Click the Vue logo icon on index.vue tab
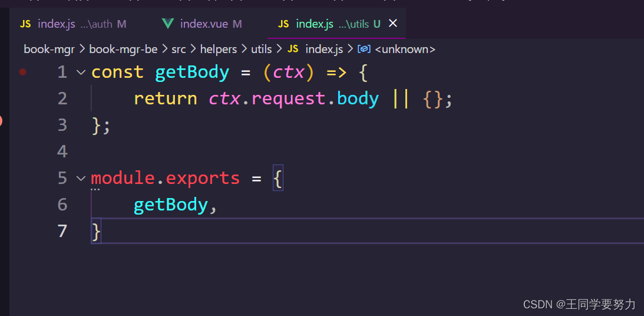The width and height of the screenshot is (644, 316). pos(168,24)
